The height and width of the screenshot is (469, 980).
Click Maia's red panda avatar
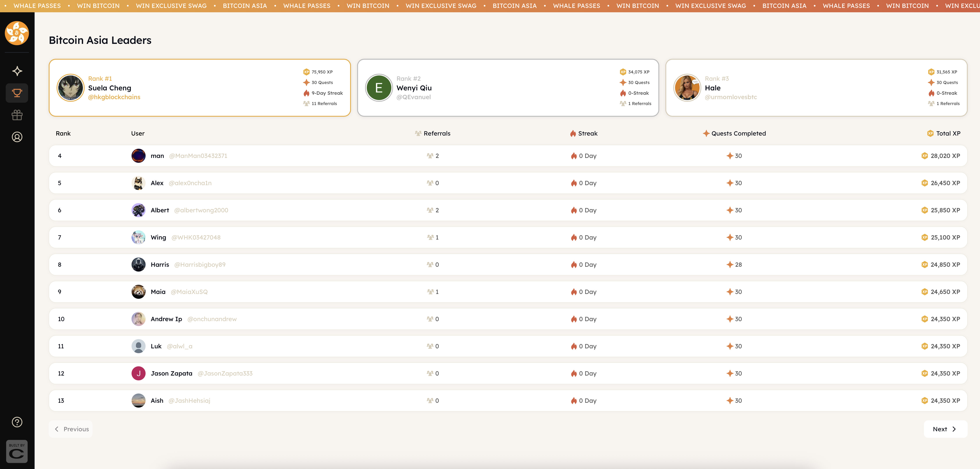(x=139, y=292)
